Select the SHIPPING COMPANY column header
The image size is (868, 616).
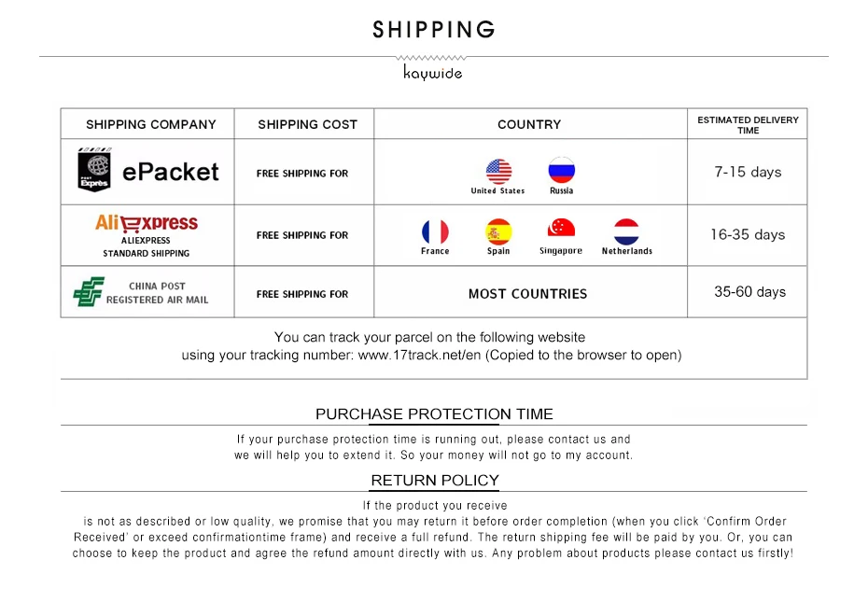pyautogui.click(x=151, y=124)
